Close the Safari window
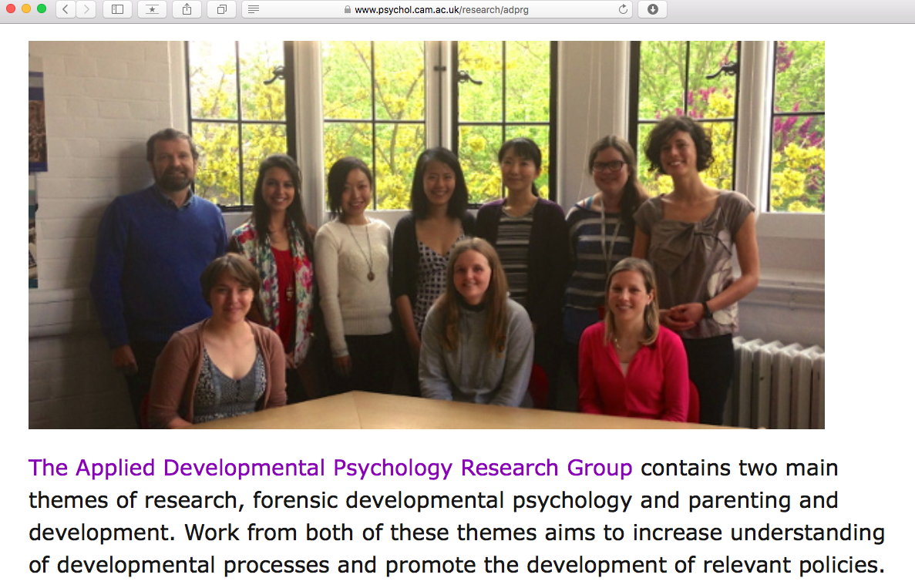The width and height of the screenshot is (915, 588). [10, 8]
